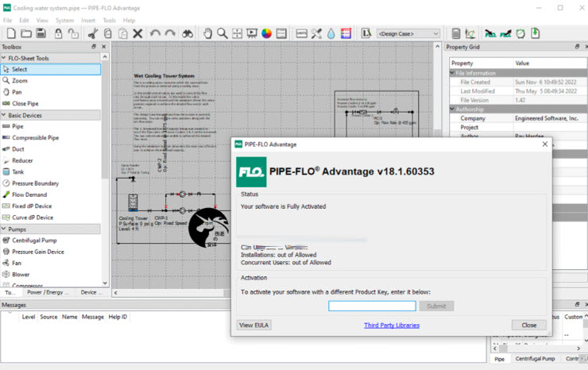Image resolution: width=588 pixels, height=370 pixels.
Task: Click the Cut scissors toolbar icon
Action: (x=92, y=33)
